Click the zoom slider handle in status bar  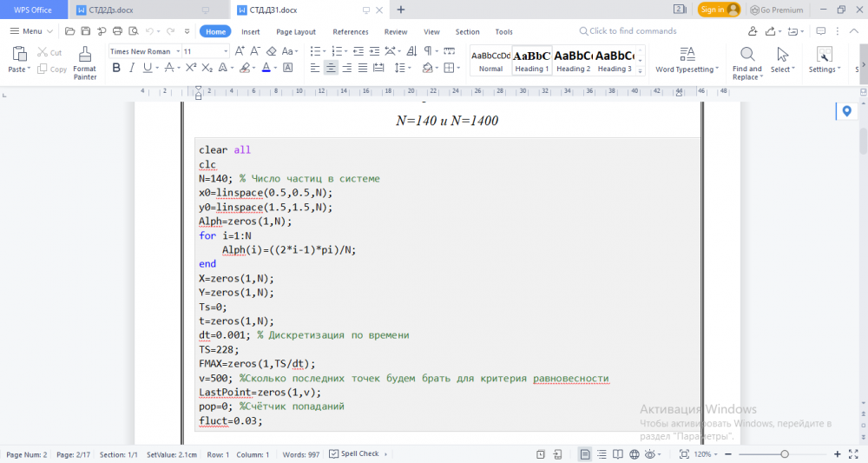pos(785,454)
